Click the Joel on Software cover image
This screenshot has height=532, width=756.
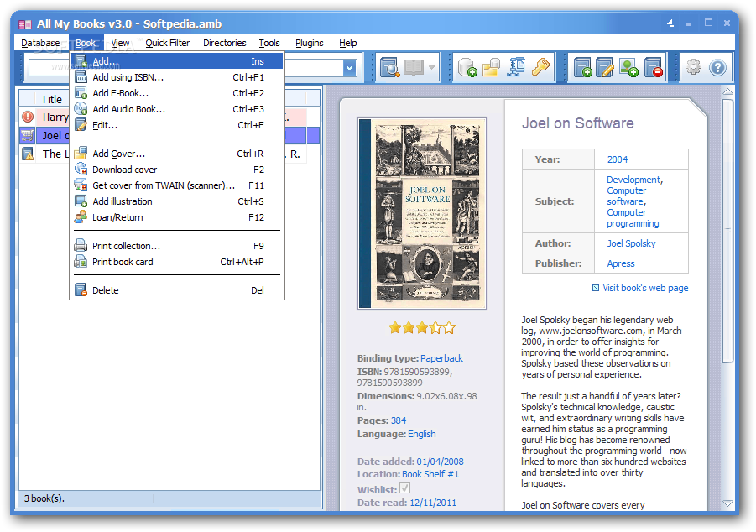(422, 213)
